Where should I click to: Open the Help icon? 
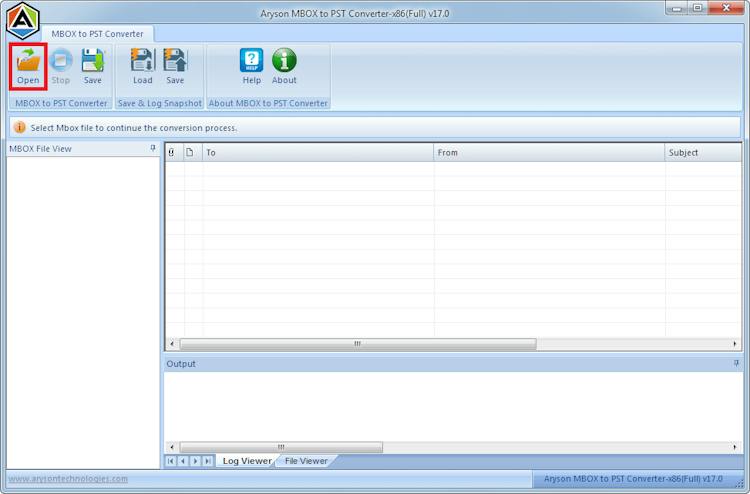pyautogui.click(x=252, y=66)
